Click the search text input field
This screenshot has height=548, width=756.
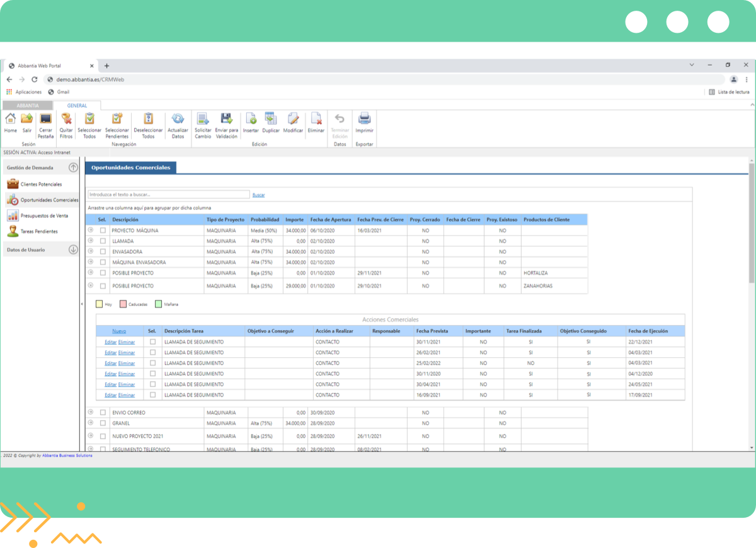[168, 195]
